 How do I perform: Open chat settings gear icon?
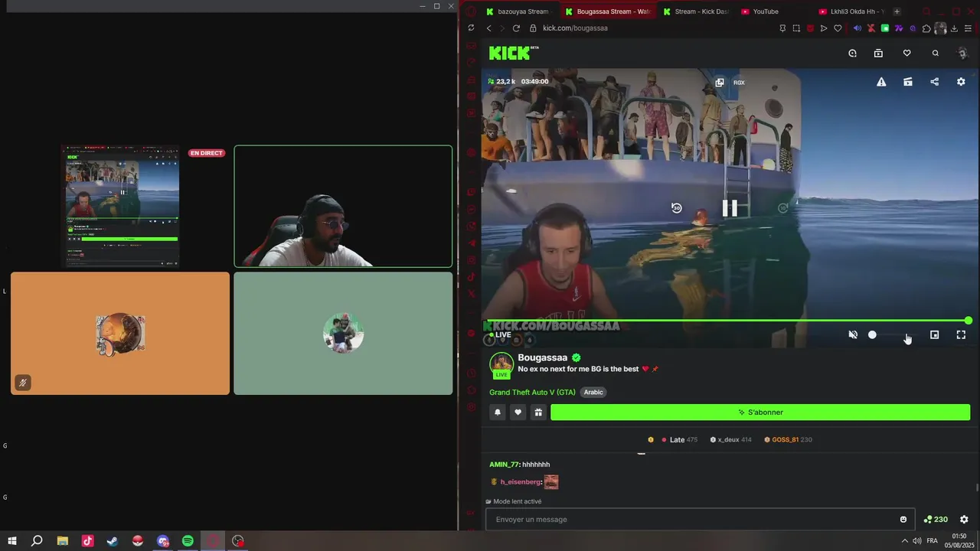coord(964,520)
